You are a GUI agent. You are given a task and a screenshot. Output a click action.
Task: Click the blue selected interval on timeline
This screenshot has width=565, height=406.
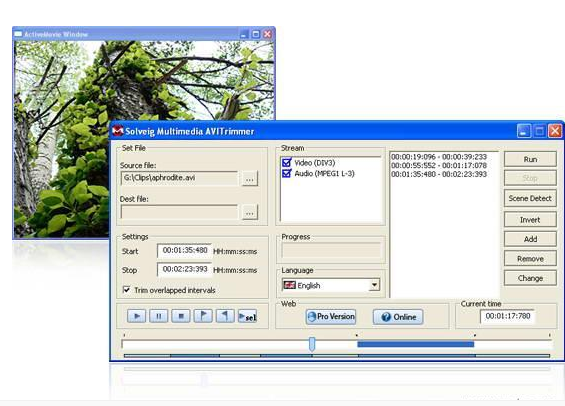415,344
